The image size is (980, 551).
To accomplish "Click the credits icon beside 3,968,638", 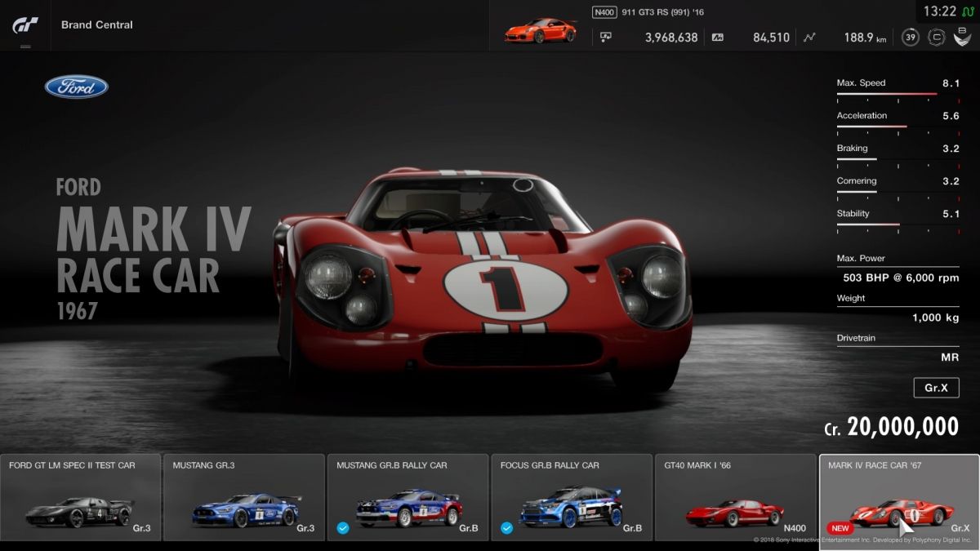I will click(606, 37).
